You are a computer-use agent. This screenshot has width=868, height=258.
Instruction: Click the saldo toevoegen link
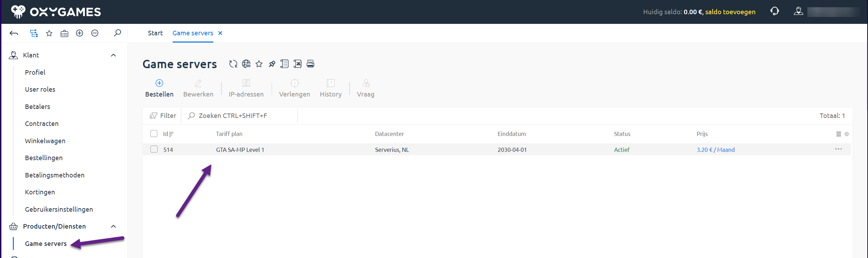pyautogui.click(x=730, y=12)
